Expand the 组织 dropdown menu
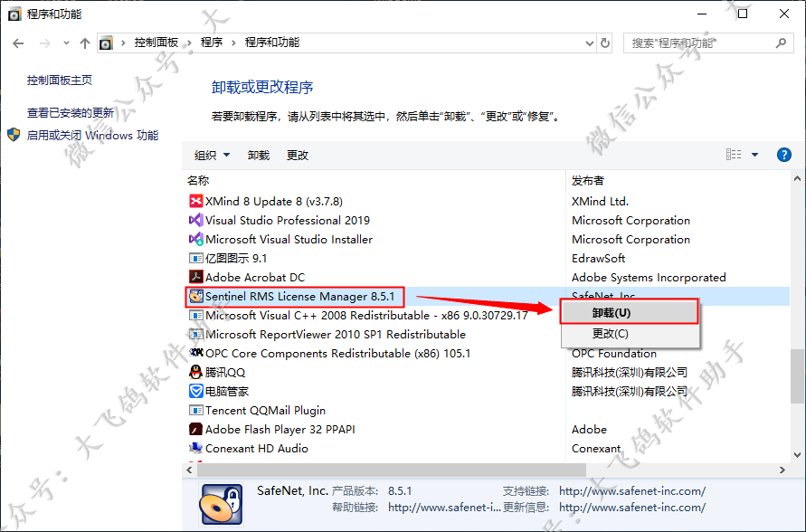The image size is (806, 532). (x=213, y=155)
